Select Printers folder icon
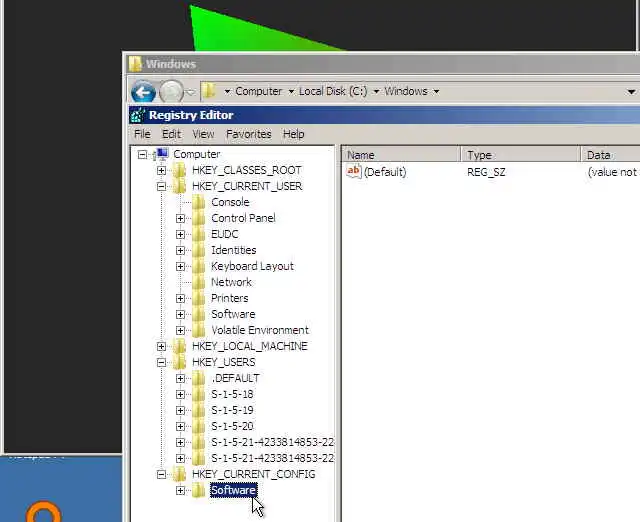The image size is (640, 522). pyautogui.click(x=198, y=298)
